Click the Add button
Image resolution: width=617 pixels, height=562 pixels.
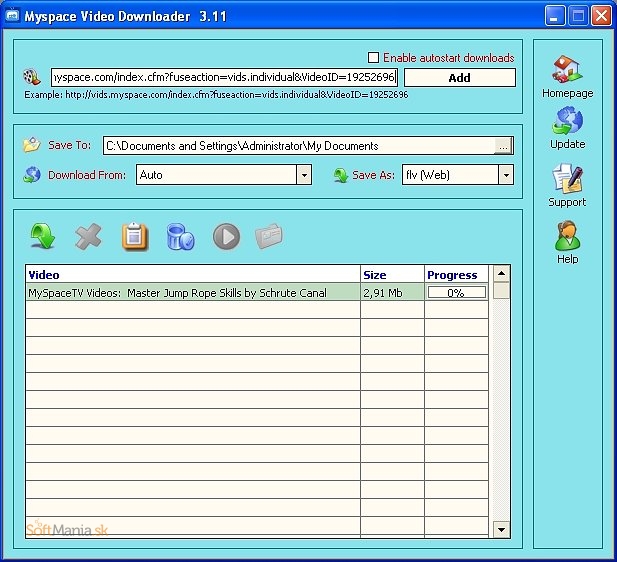460,78
